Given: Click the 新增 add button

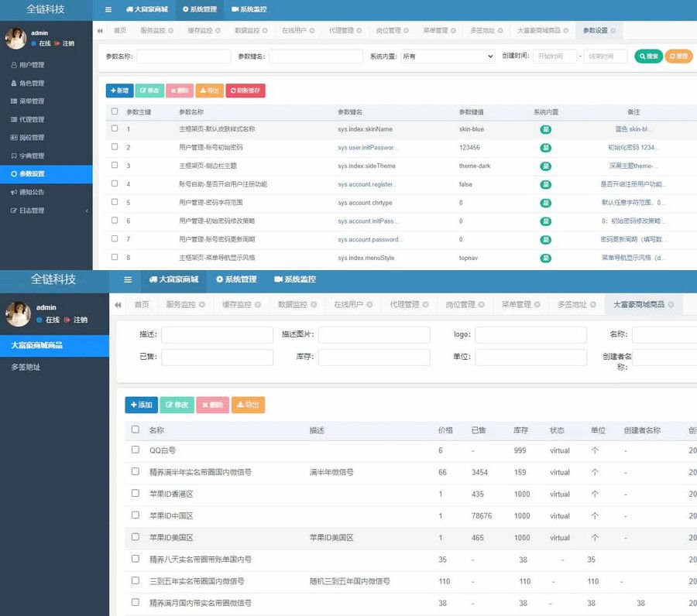Looking at the screenshot, I should click(x=118, y=90).
